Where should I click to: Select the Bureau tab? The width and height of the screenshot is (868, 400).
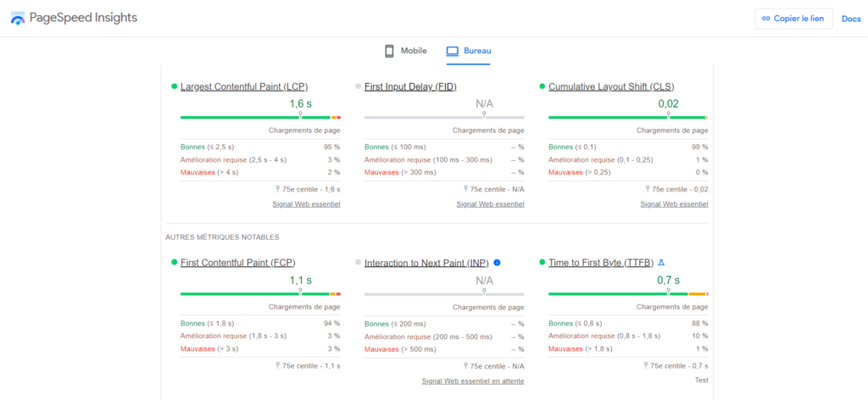coord(470,51)
